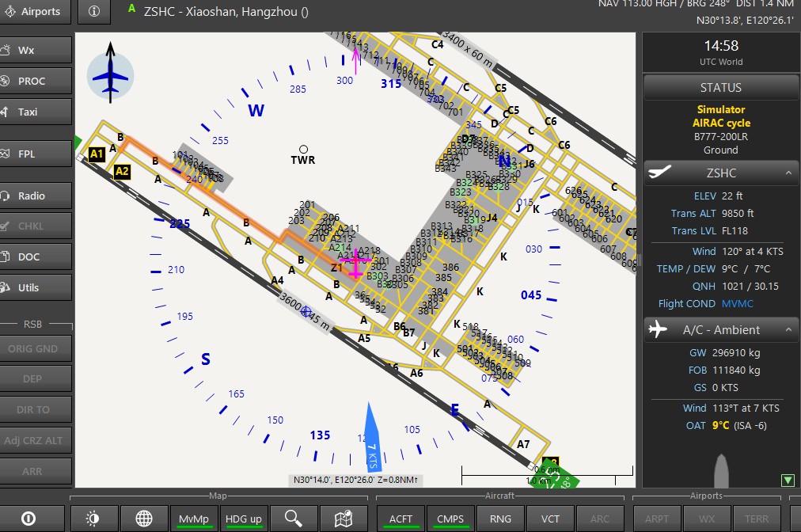Toggle the ARPT airports layer
The image size is (801, 532).
[x=657, y=519]
